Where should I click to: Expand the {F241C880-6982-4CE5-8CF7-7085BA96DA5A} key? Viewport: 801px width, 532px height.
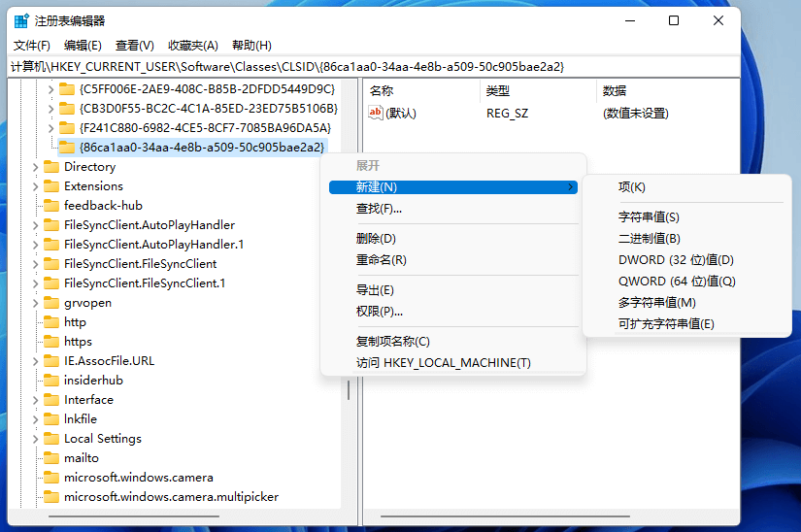[x=50, y=128]
